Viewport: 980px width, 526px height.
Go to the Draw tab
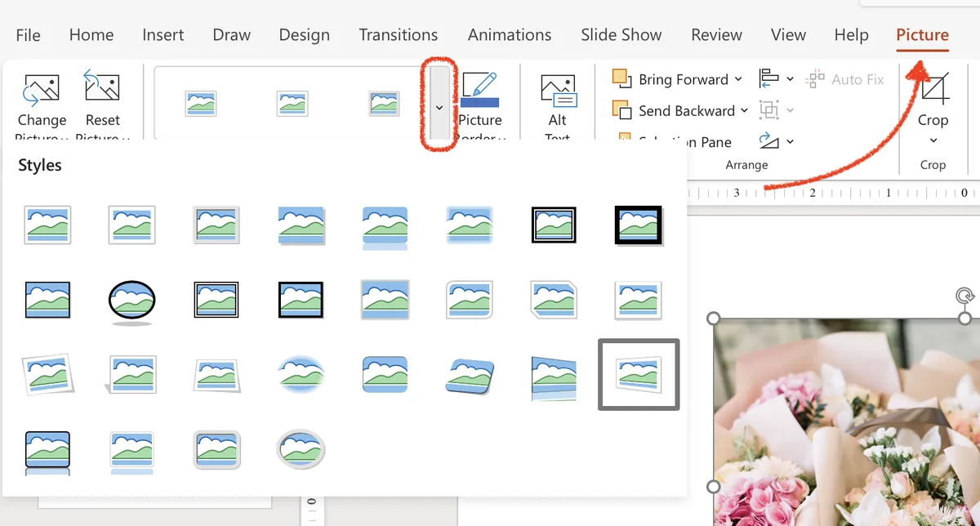pyautogui.click(x=231, y=35)
